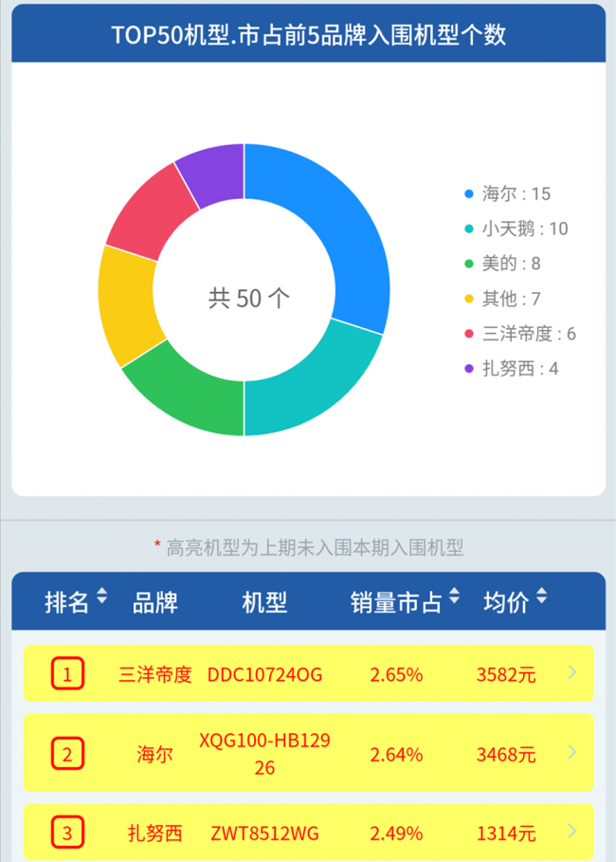The width and height of the screenshot is (616, 862).
Task: Click brand 三洋帝度 in first row
Action: (x=155, y=674)
